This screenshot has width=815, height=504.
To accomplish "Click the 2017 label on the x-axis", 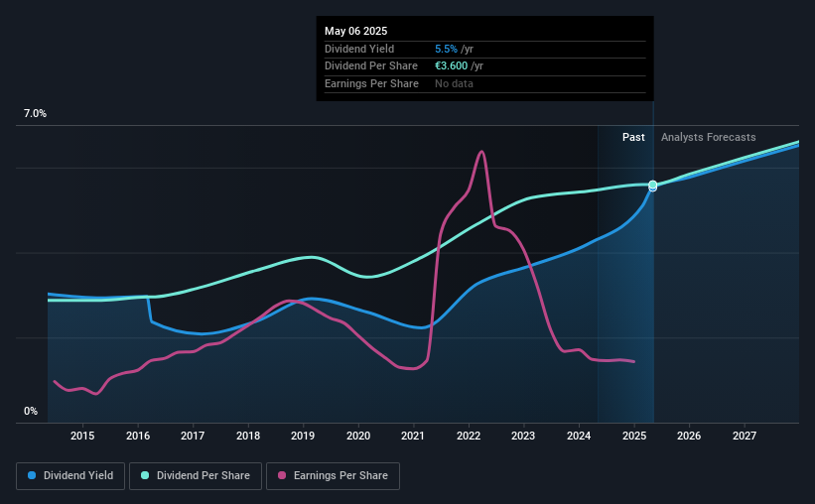I will 193,436.
